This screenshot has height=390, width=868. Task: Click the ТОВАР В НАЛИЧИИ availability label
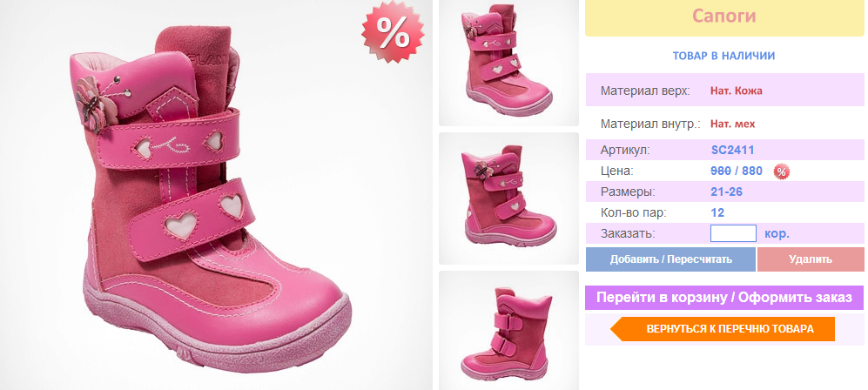coord(723,56)
